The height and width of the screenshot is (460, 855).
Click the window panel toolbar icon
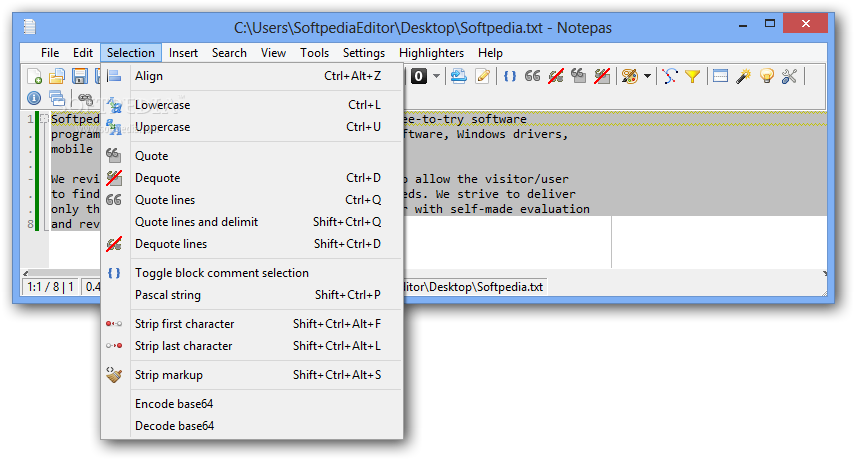tap(720, 76)
